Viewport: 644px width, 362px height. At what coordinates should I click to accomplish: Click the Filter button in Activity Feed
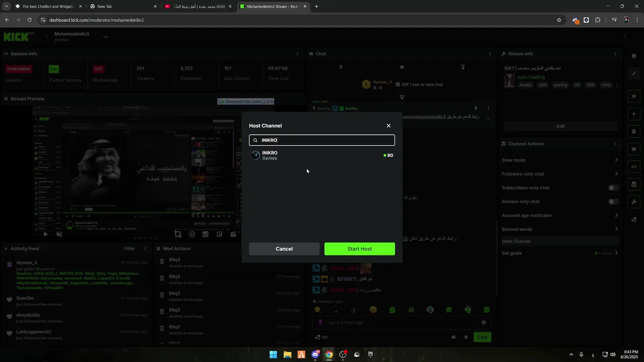[x=129, y=248]
